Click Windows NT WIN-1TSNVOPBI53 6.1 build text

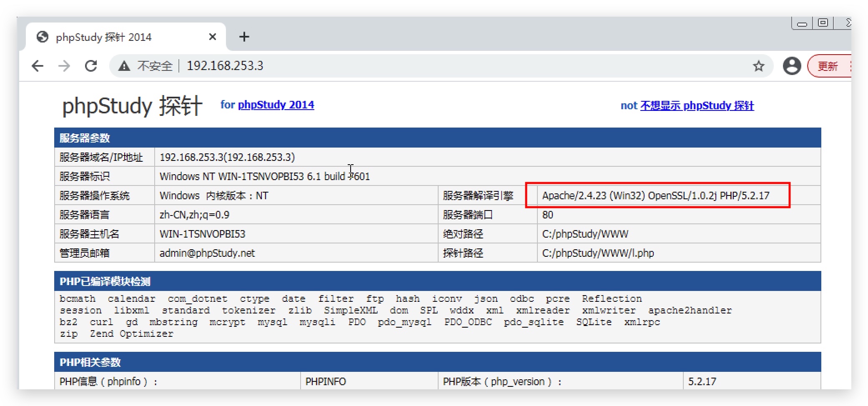(265, 176)
